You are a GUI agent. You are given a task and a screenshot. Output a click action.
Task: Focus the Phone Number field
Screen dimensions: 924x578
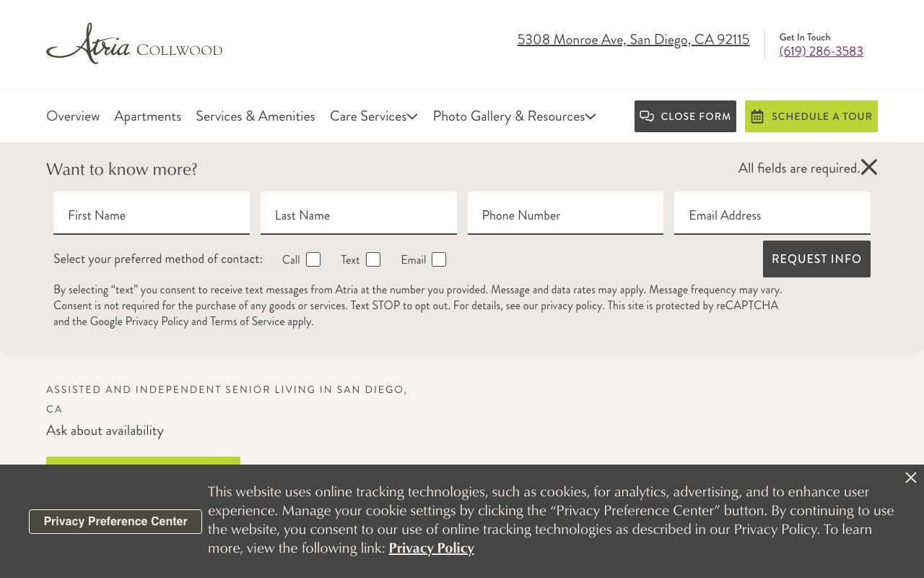tap(565, 213)
